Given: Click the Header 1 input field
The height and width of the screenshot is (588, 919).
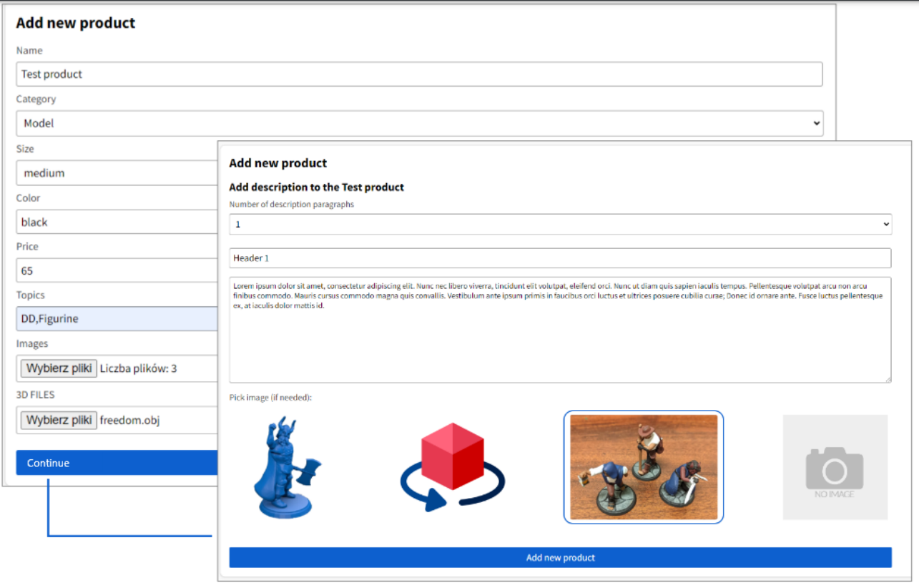Looking at the screenshot, I should click(x=561, y=258).
